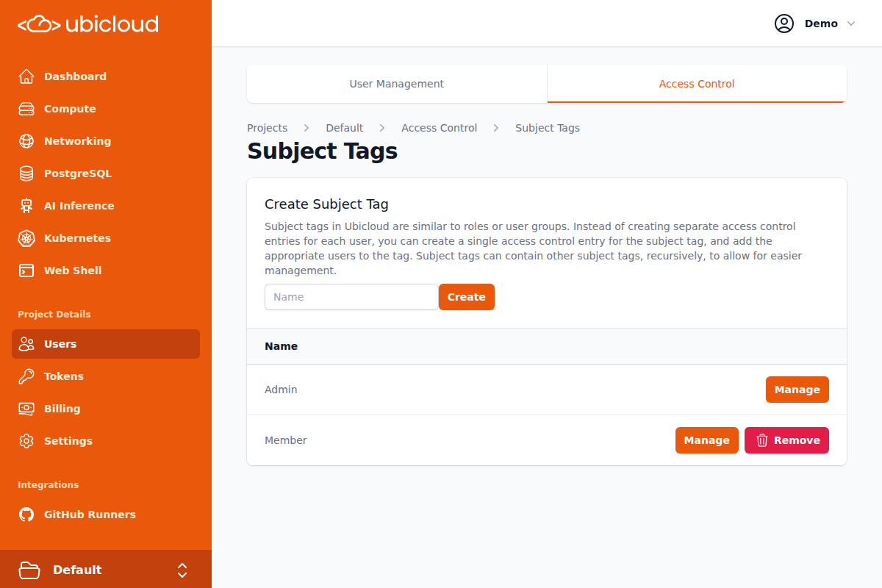Viewport: 882px width, 588px height.
Task: Click the ubicloud logo
Action: click(88, 24)
